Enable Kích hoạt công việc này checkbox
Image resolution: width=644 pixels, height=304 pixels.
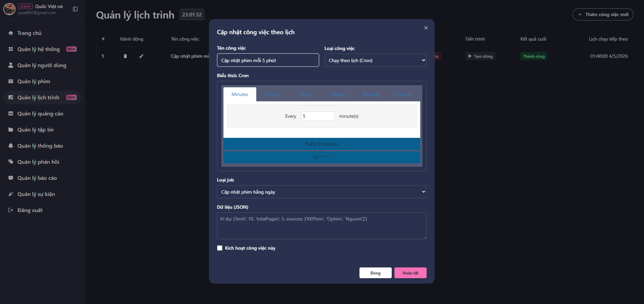(220, 248)
